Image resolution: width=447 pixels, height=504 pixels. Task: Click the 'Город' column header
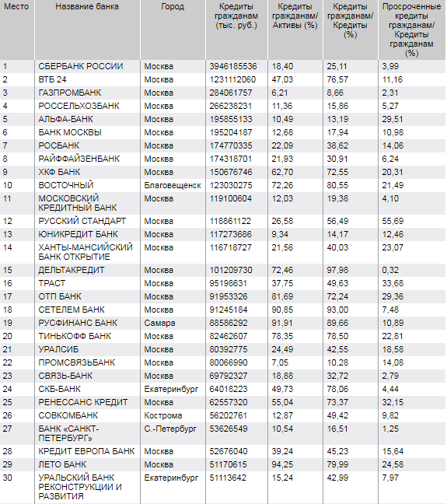173,6
